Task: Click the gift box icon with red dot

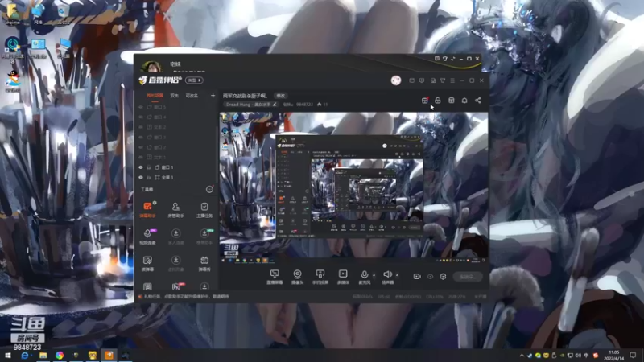Action: point(425,101)
